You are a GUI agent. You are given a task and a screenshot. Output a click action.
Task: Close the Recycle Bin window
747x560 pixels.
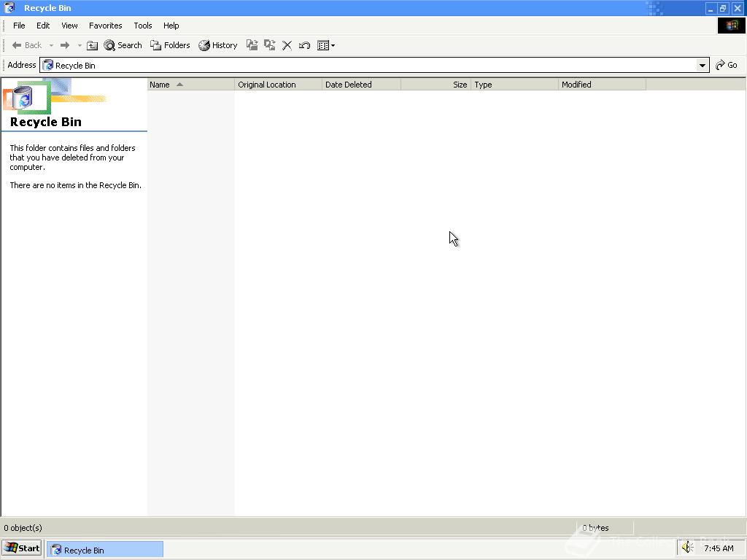738,8
